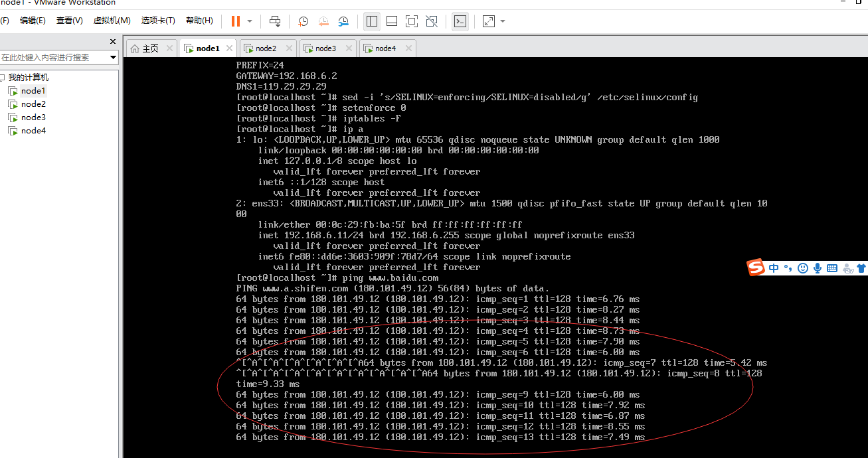Toggle Chinese punctuation mode
The height and width of the screenshot is (458, 868).
788,268
